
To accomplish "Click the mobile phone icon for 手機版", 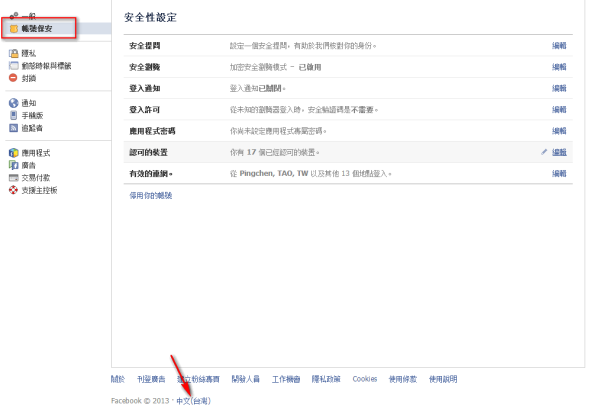I will coord(14,115).
